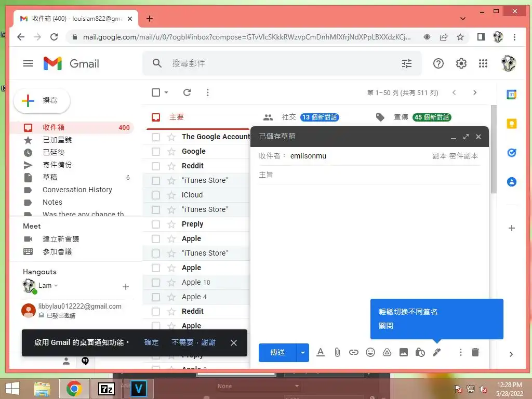
Task: Click 建立新會議 in Meet
Action: click(61, 239)
